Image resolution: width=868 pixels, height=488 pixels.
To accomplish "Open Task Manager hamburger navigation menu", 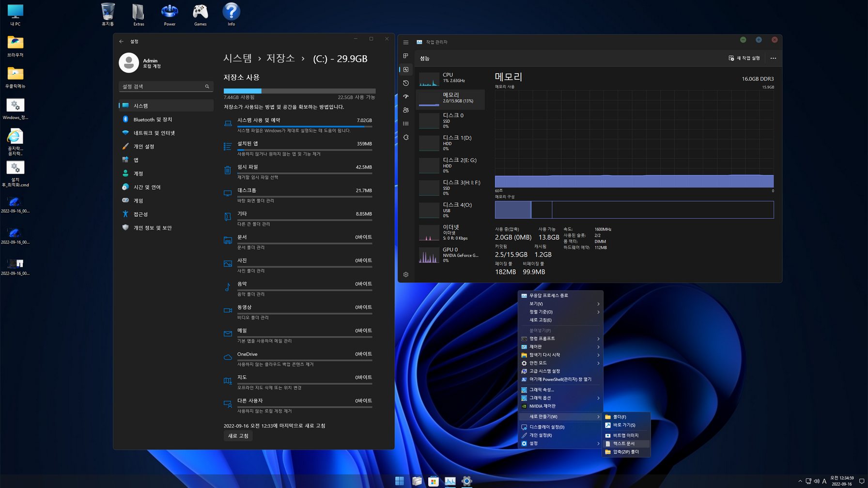I will tap(406, 42).
